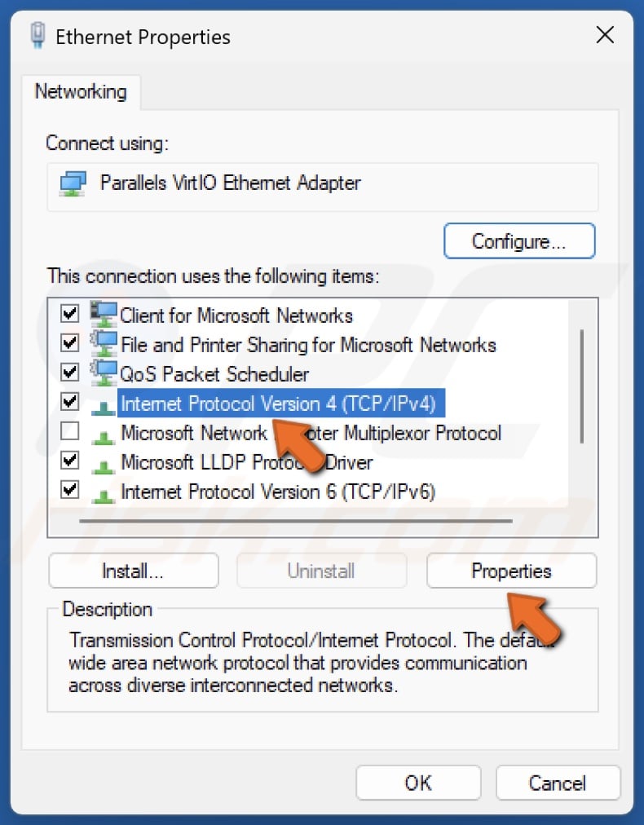Disable File and Printer Sharing for Microsoft Networks
644x825 pixels.
69,345
